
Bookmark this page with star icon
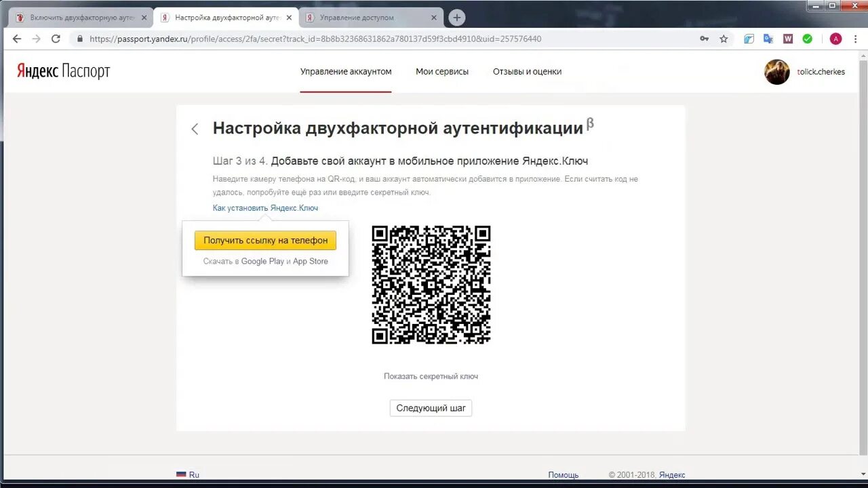(x=724, y=39)
